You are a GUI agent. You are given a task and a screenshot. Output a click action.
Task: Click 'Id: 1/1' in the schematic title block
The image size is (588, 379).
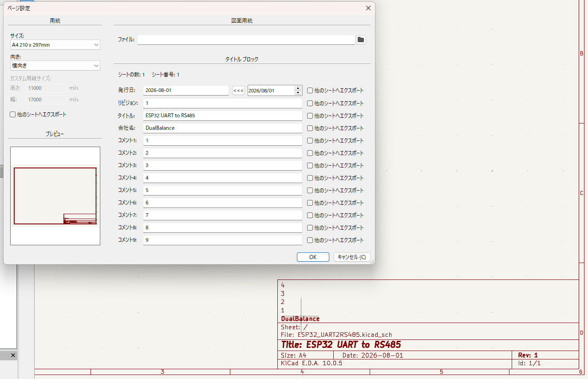coord(529,363)
